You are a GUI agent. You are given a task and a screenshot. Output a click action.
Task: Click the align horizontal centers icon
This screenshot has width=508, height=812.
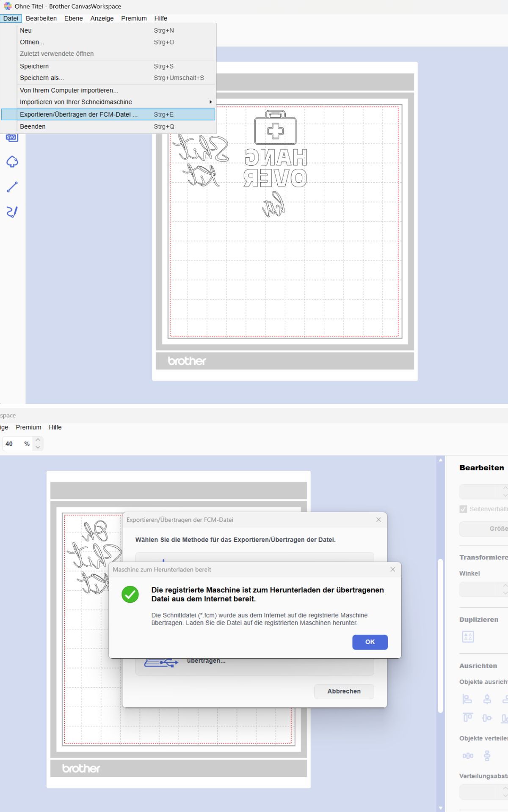[x=487, y=699]
